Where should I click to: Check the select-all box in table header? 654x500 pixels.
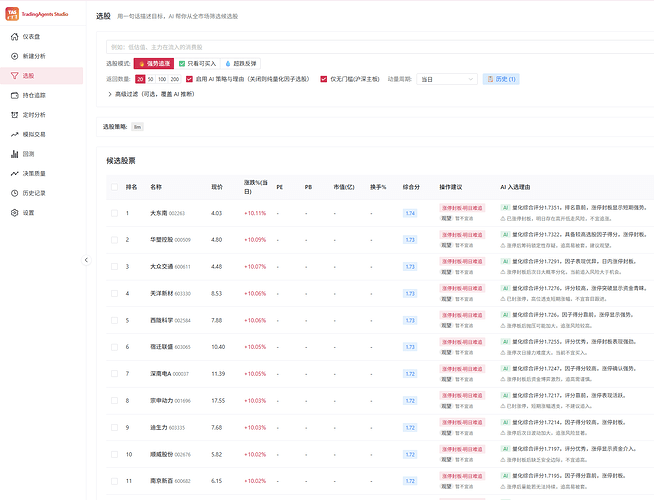[114, 187]
